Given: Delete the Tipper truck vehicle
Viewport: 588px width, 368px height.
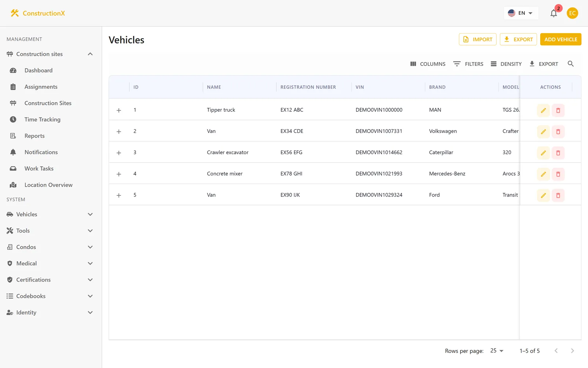Looking at the screenshot, I should coord(558,110).
